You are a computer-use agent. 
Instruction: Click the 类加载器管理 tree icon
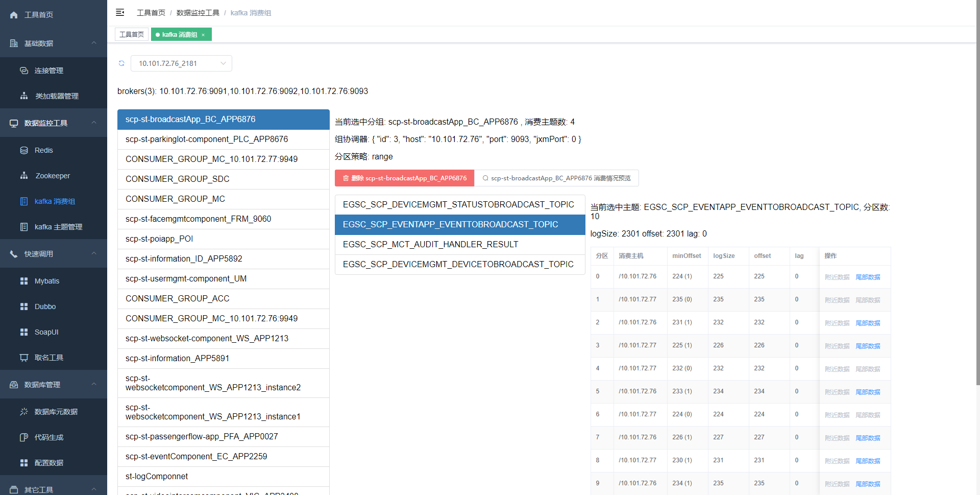[x=24, y=96]
